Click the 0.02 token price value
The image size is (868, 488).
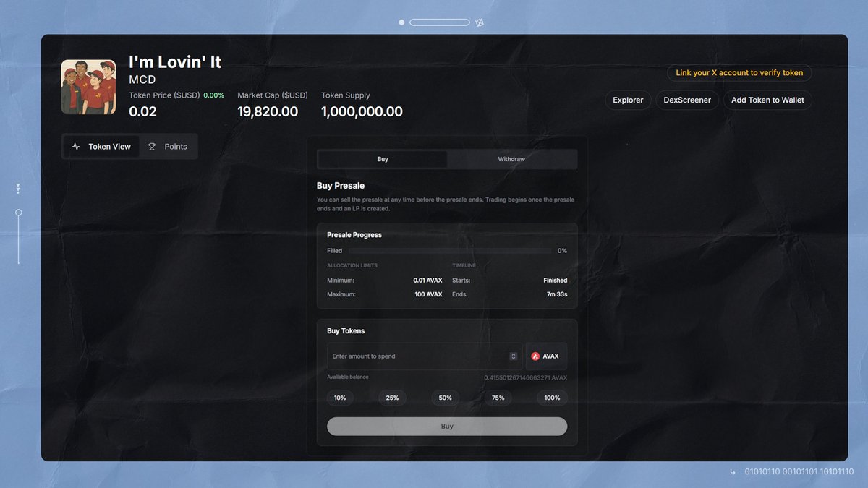pos(142,112)
